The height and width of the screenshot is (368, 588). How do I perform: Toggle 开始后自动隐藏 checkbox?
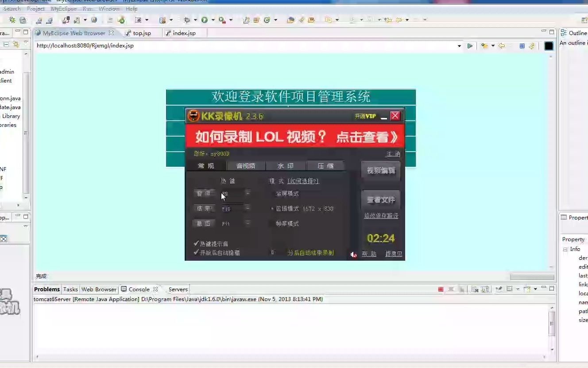(196, 252)
